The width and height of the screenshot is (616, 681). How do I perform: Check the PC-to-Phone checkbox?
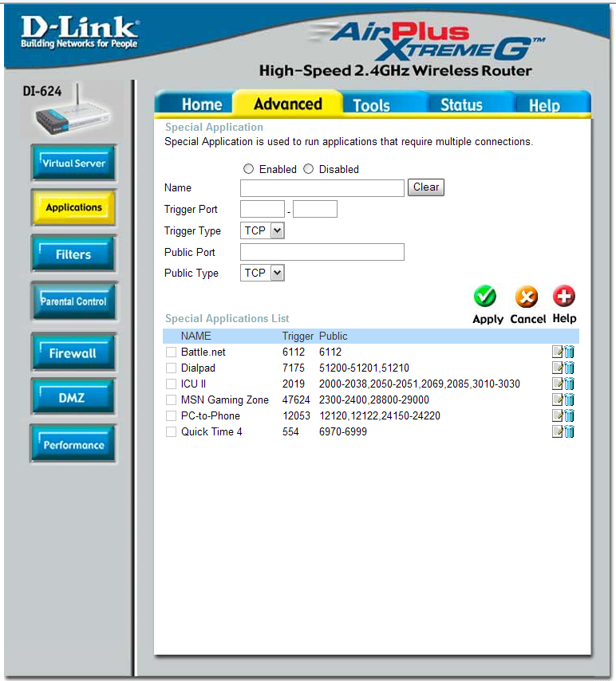(x=172, y=415)
